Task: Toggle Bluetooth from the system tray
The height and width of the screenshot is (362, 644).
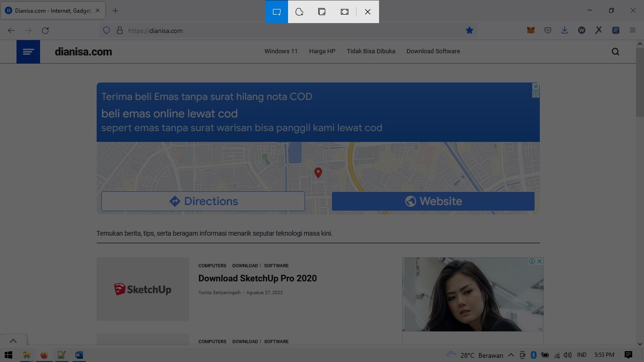Action: pos(534,355)
